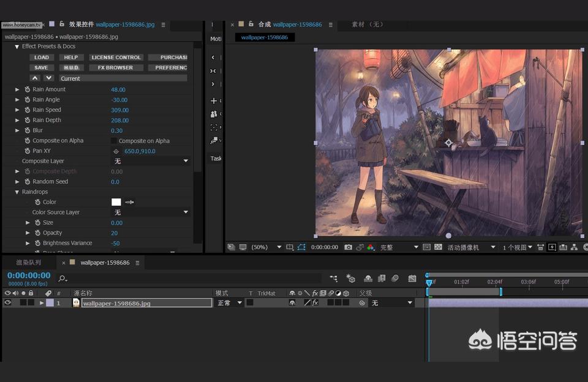Click the lavender label color of layer 1
The width and height of the screenshot is (588, 382).
[50, 302]
